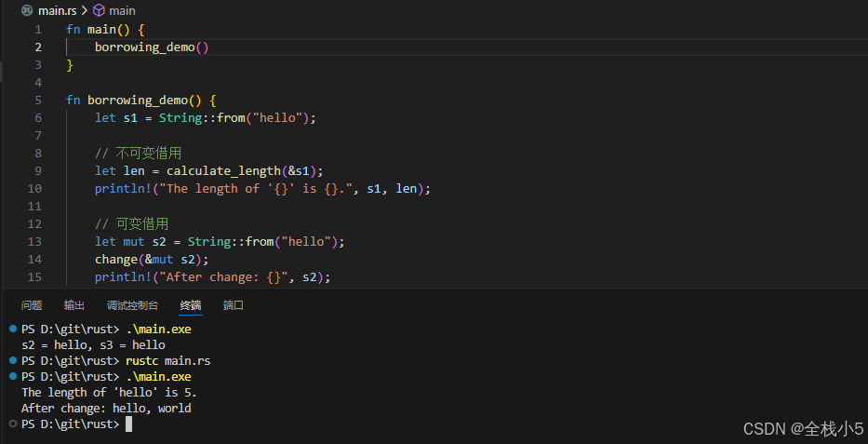Collapse the fn main fold arrow

click(x=56, y=30)
